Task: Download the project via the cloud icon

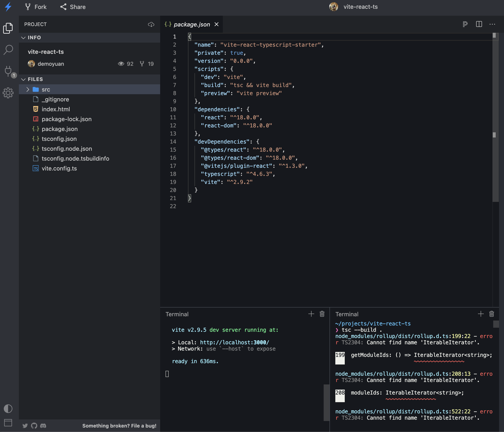Action: [x=151, y=24]
